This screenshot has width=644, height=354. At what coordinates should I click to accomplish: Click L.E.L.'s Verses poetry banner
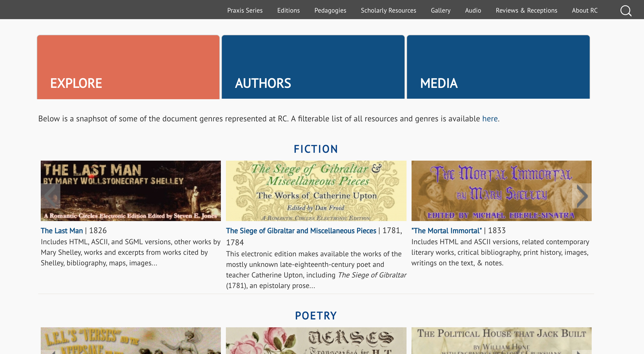tap(131, 341)
